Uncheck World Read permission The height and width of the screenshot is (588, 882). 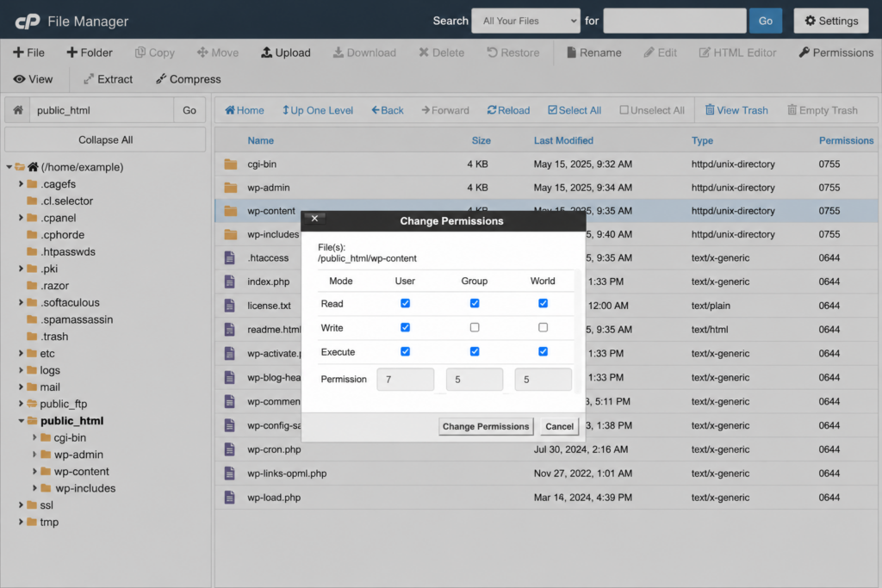(543, 303)
